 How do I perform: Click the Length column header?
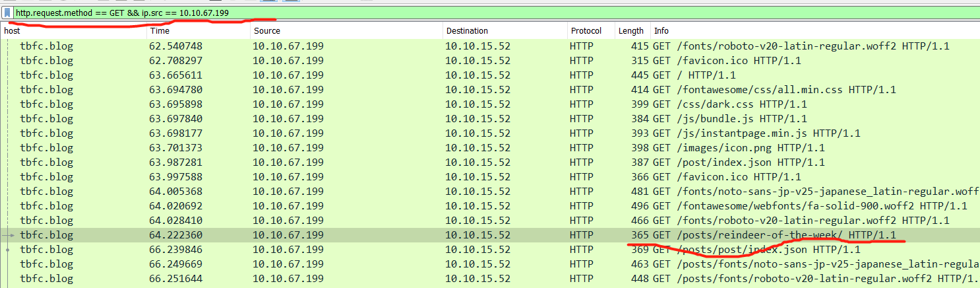[x=630, y=31]
